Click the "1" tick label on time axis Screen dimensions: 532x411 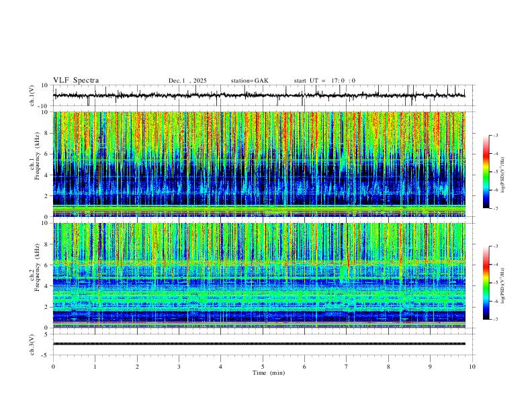(x=95, y=367)
